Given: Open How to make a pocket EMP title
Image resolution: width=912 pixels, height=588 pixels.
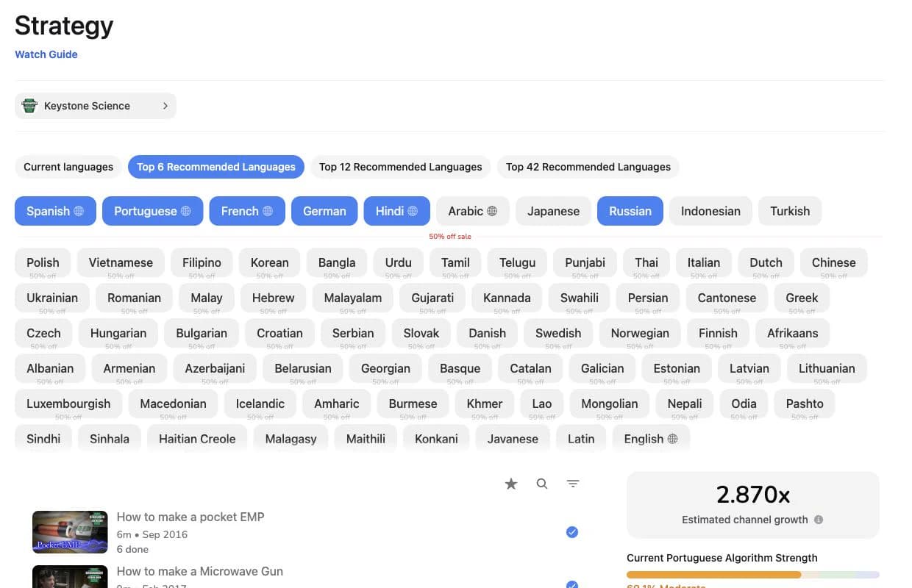Looking at the screenshot, I should [x=190, y=517].
